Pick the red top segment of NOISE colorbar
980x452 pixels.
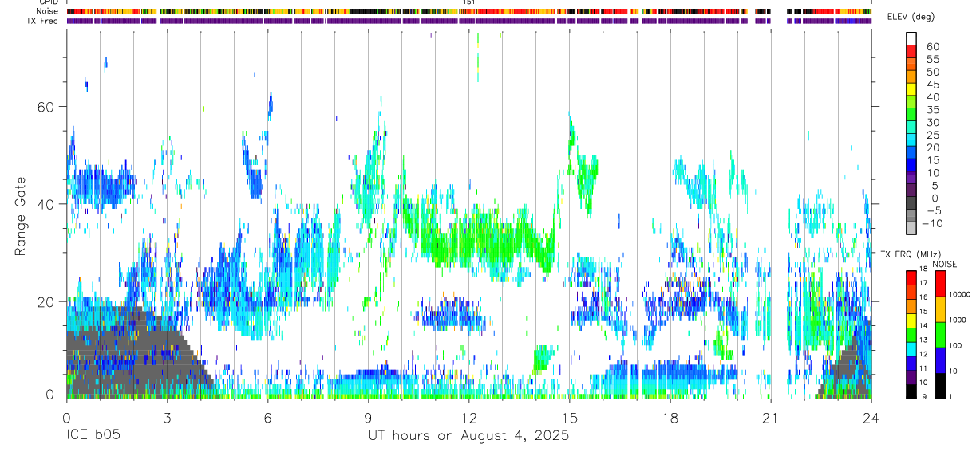[940, 284]
